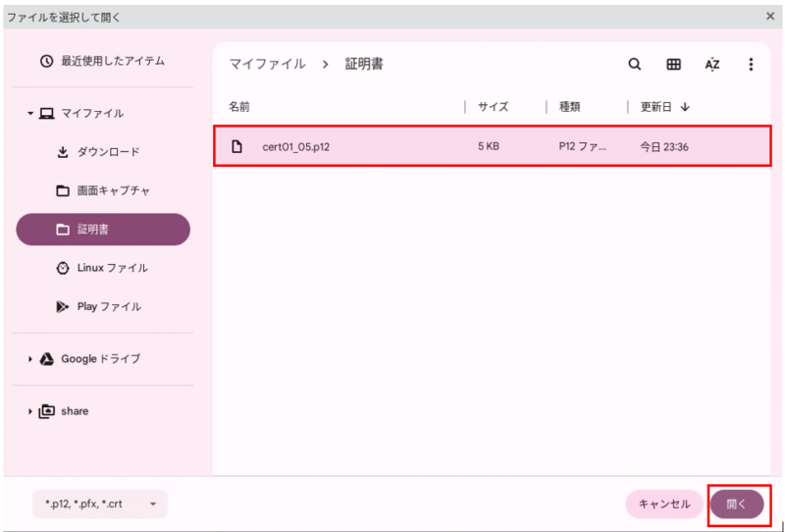Click the キャンセル button
The width and height of the screenshot is (785, 532).
tap(664, 505)
